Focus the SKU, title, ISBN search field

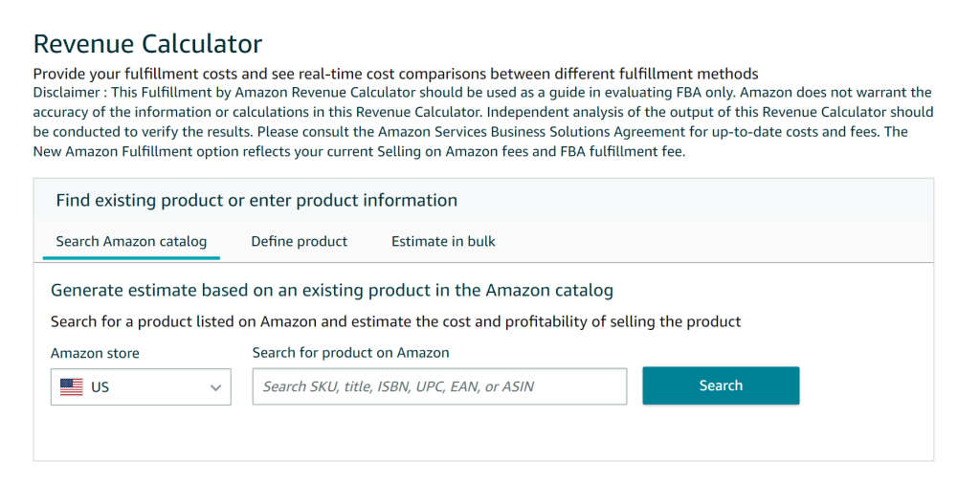pos(439,386)
